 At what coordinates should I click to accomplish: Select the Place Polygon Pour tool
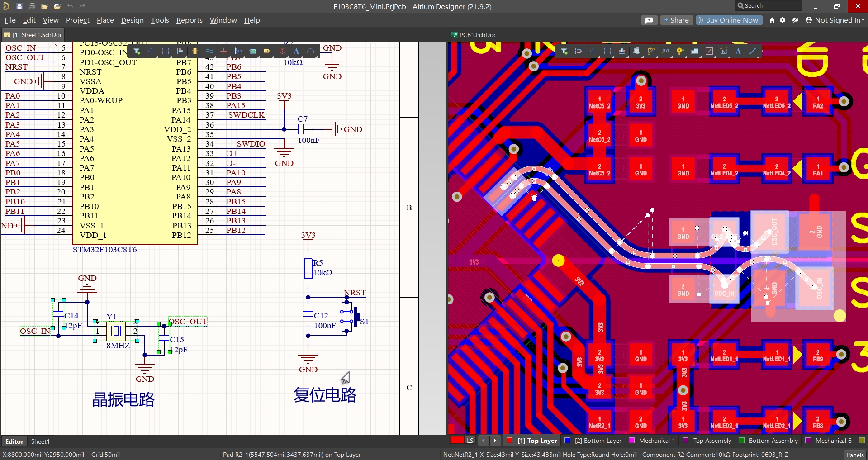(694, 51)
